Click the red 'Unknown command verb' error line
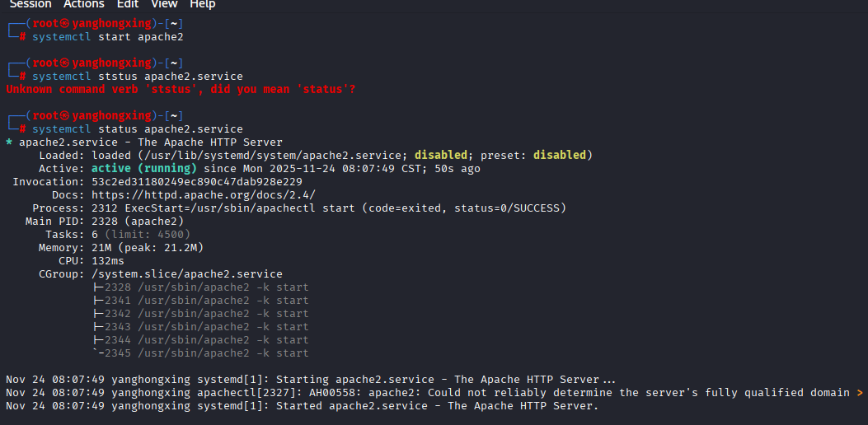Viewport: 868px width, 425px height. click(x=181, y=89)
